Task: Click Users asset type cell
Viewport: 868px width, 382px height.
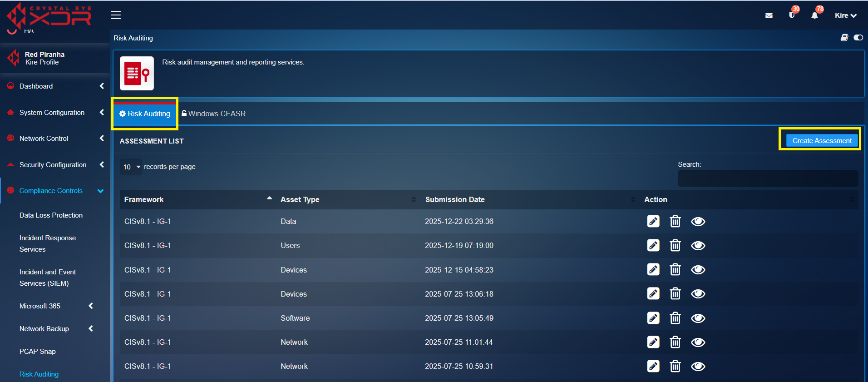Action: tap(290, 246)
